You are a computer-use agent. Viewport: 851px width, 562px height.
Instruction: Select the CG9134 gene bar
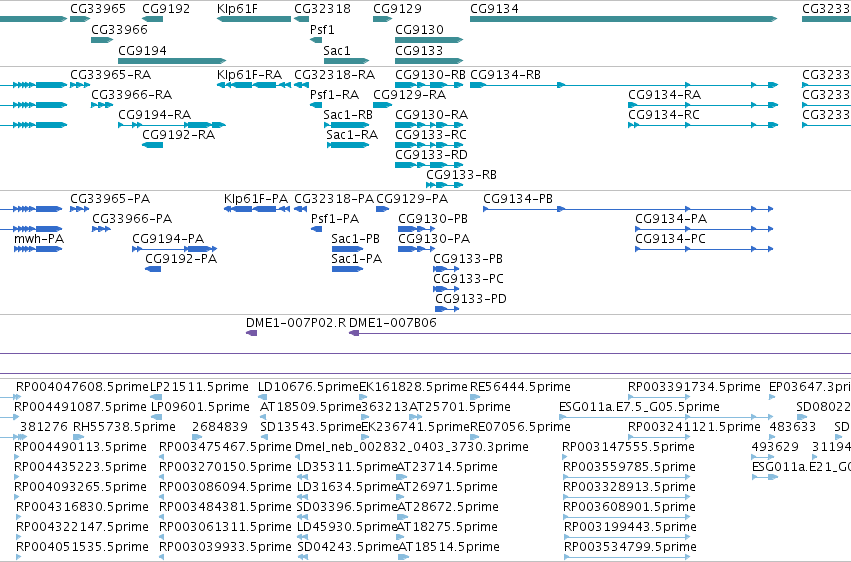pyautogui.click(x=624, y=19)
